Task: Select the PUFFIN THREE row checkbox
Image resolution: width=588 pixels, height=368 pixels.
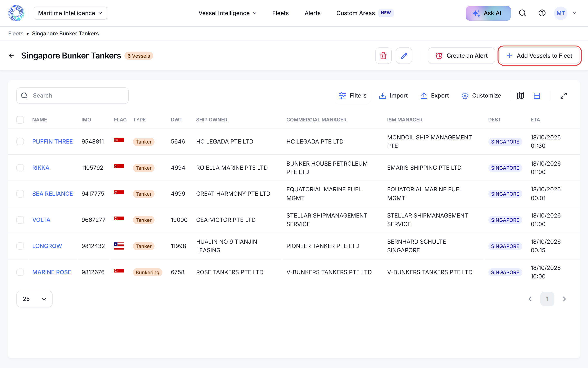Action: [20, 142]
